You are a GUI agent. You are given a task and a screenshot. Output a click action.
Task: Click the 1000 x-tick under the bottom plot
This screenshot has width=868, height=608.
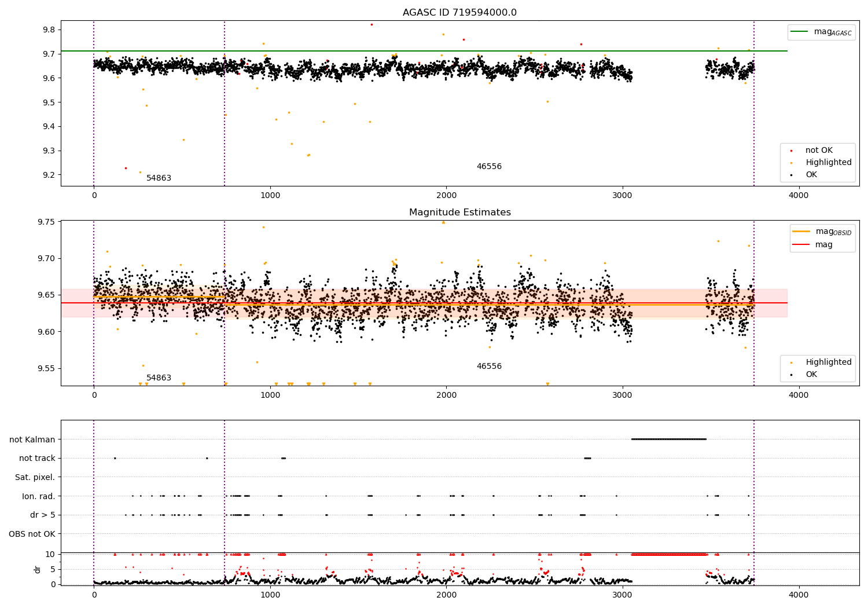[270, 595]
